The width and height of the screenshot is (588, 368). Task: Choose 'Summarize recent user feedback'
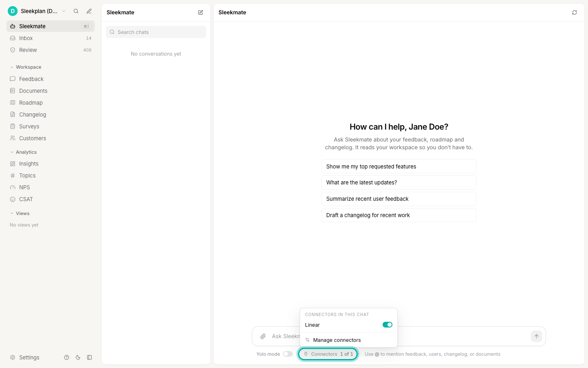(x=399, y=199)
